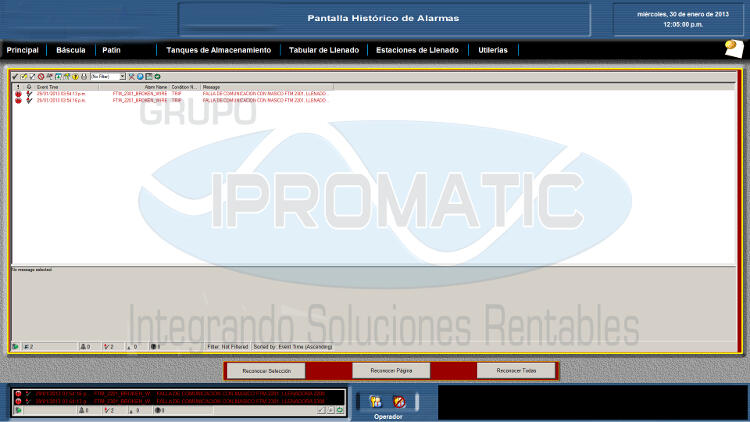Open the Báscula menu
Viewport: 750px width, 422px height.
tap(71, 50)
